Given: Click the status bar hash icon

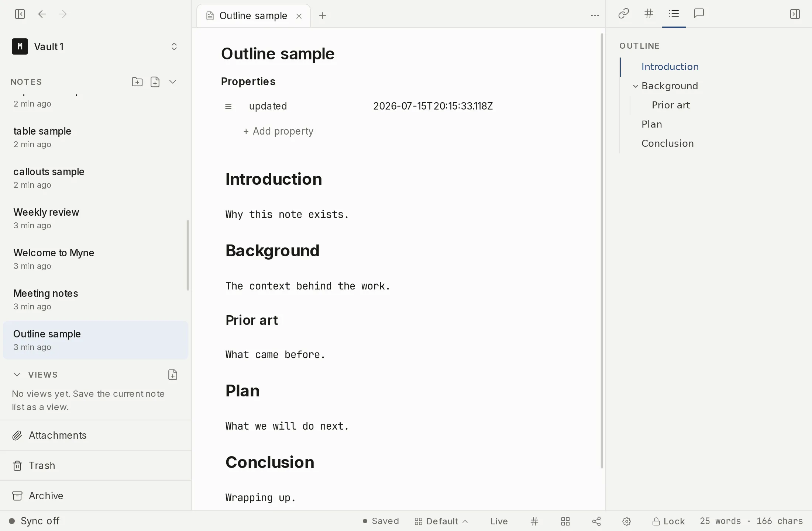Looking at the screenshot, I should tap(534, 521).
